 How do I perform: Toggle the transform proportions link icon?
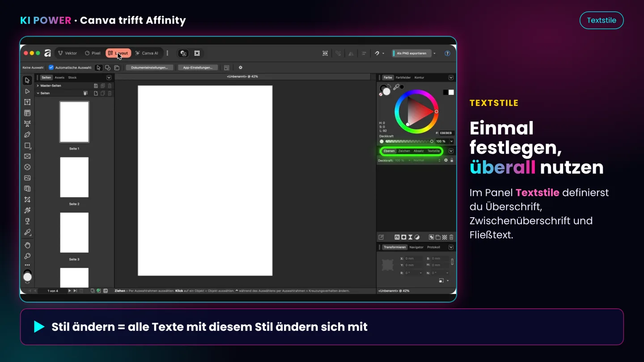pyautogui.click(x=452, y=262)
